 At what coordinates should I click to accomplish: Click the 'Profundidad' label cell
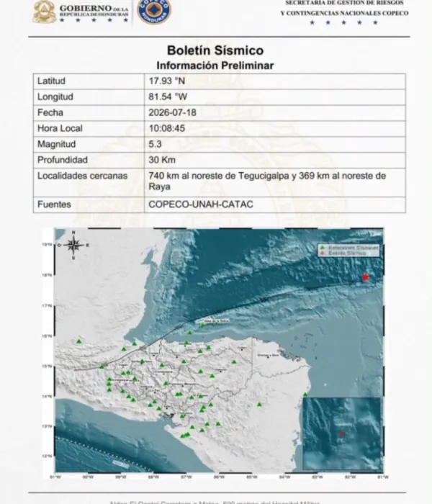(89, 160)
